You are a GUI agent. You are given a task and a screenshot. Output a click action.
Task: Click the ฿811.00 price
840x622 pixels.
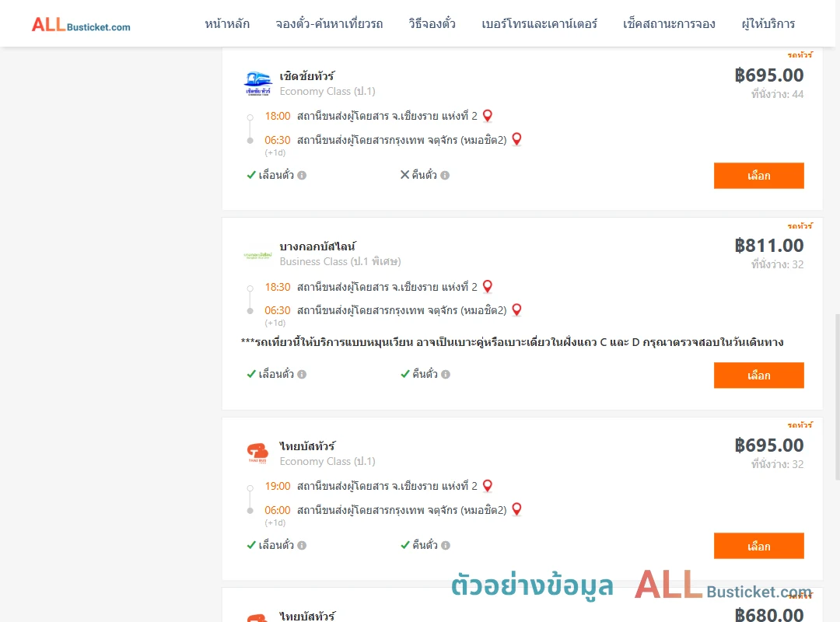[x=768, y=246]
